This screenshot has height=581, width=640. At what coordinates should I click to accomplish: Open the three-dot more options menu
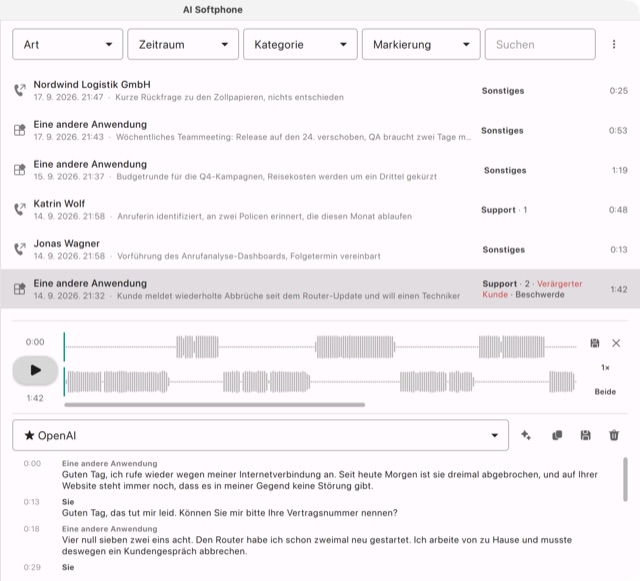614,44
